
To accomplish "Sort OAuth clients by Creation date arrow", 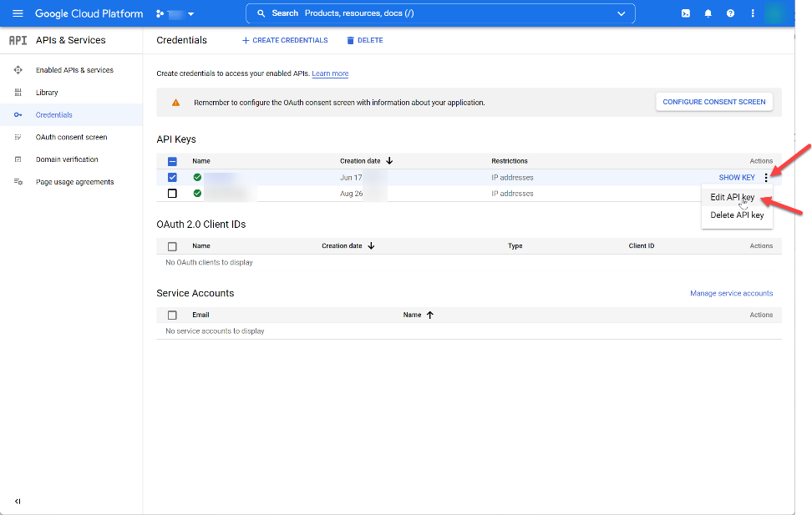I will (x=371, y=246).
